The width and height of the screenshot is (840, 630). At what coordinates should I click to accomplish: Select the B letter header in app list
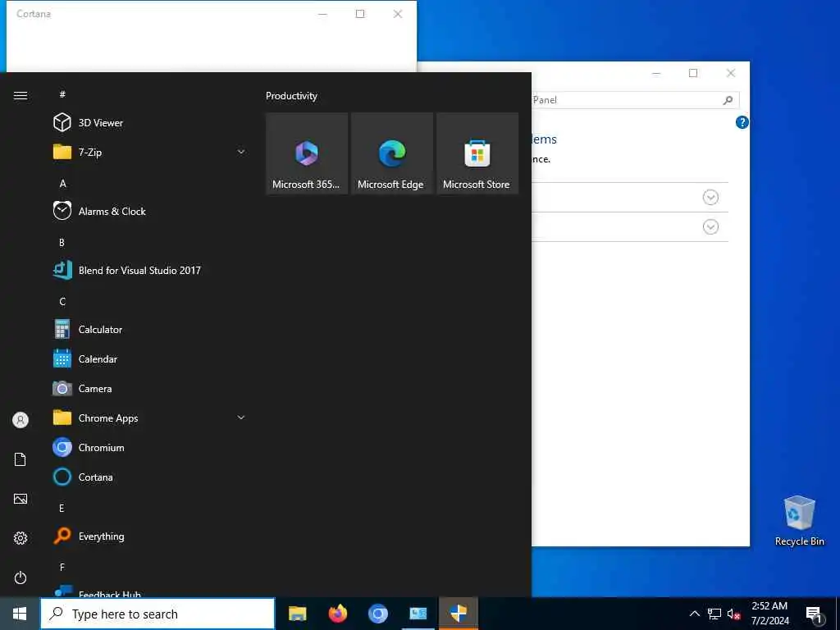(x=62, y=242)
